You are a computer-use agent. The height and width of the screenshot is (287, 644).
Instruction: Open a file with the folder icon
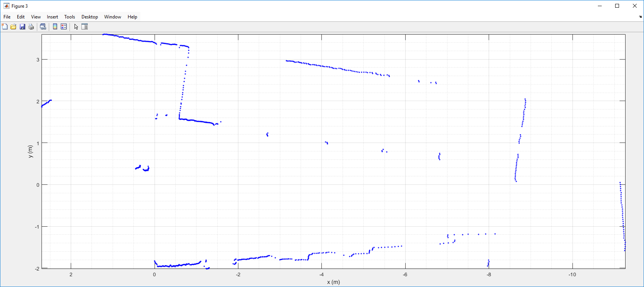point(13,27)
